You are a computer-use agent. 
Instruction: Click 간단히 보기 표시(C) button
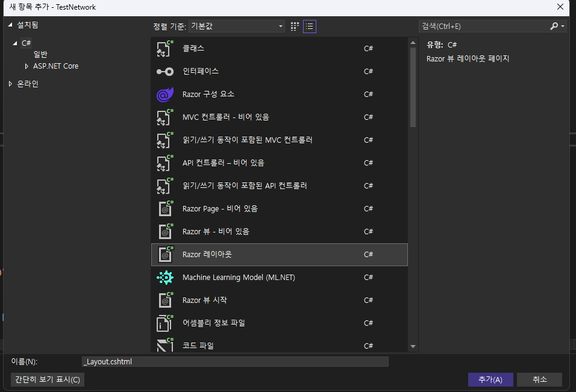pyautogui.click(x=48, y=379)
